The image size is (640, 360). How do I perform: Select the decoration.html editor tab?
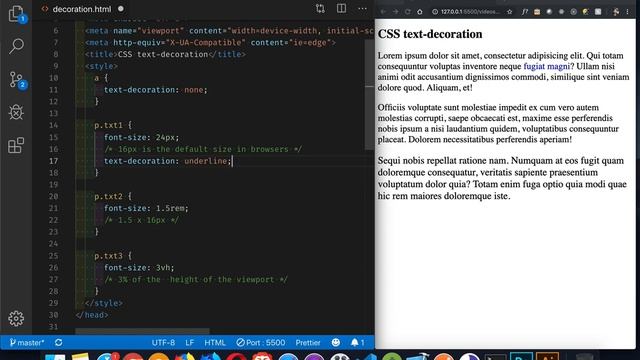click(x=82, y=9)
